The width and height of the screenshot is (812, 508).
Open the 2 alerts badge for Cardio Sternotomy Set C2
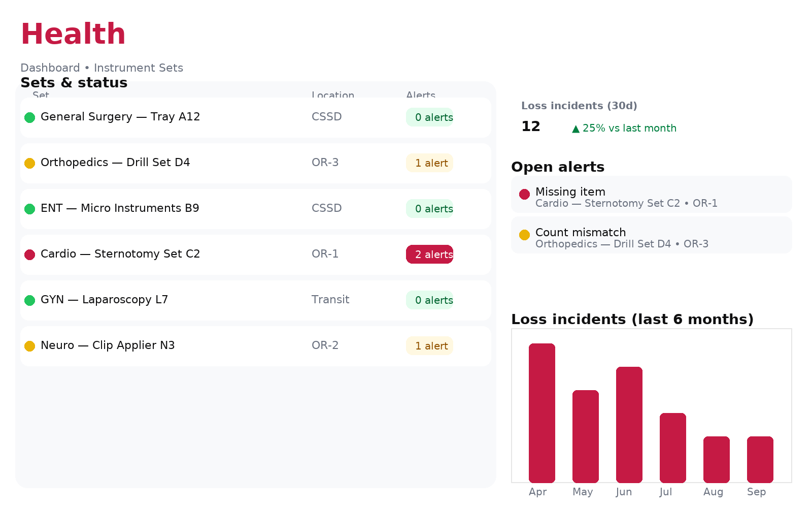click(x=430, y=254)
